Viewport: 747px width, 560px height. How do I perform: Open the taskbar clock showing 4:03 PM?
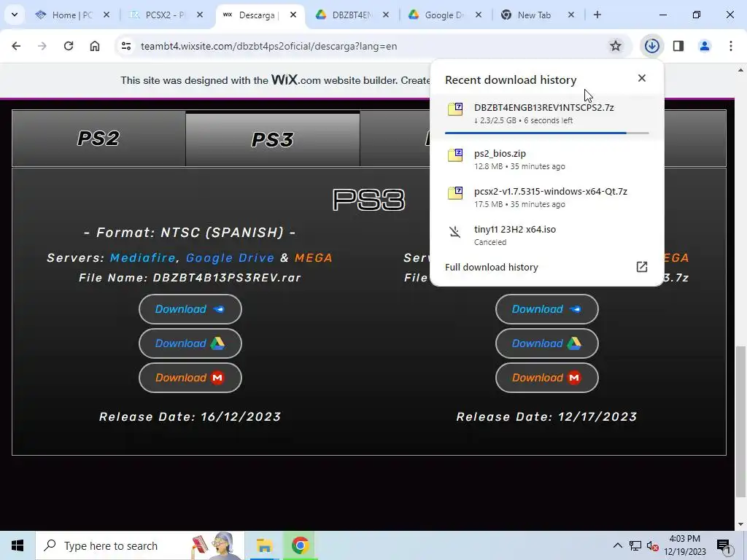tap(685, 545)
